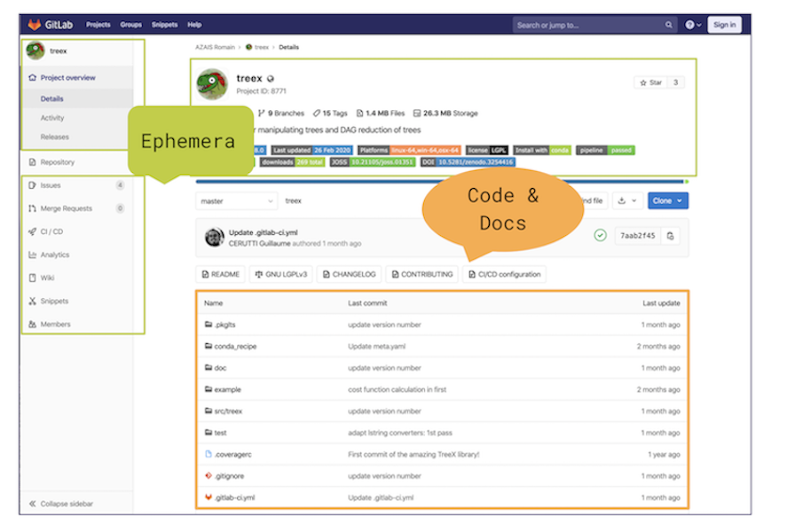This screenshot has height=532, width=787.
Task: Click the GitLab fox logo
Action: pos(34,25)
